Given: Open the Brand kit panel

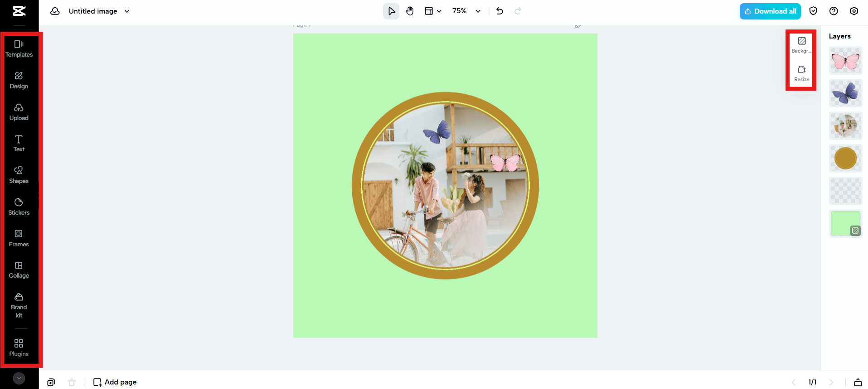Looking at the screenshot, I should pyautogui.click(x=19, y=306).
